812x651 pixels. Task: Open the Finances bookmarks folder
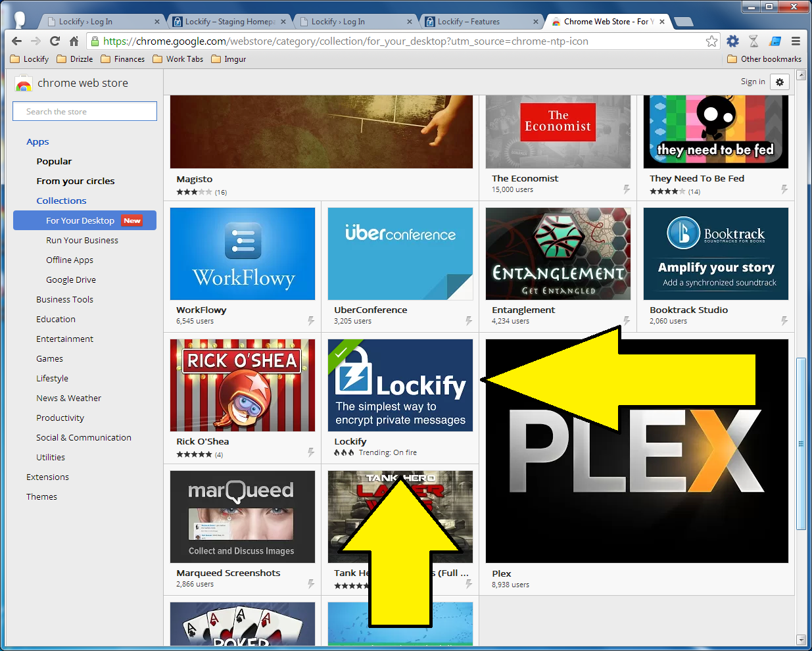123,59
